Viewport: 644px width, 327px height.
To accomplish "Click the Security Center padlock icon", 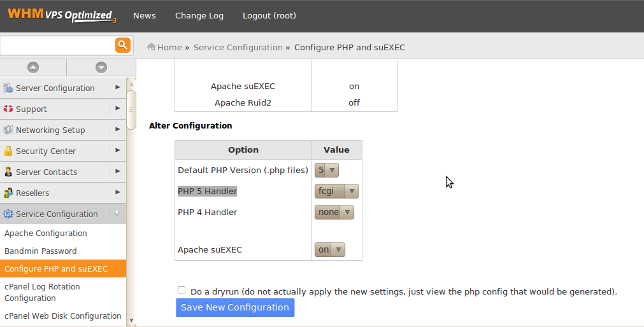I will 8,151.
